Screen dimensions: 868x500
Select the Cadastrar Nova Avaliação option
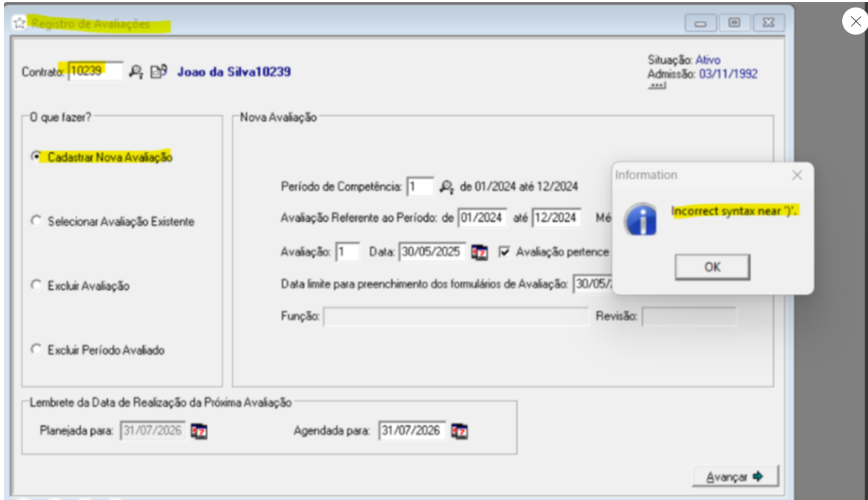pyautogui.click(x=36, y=157)
